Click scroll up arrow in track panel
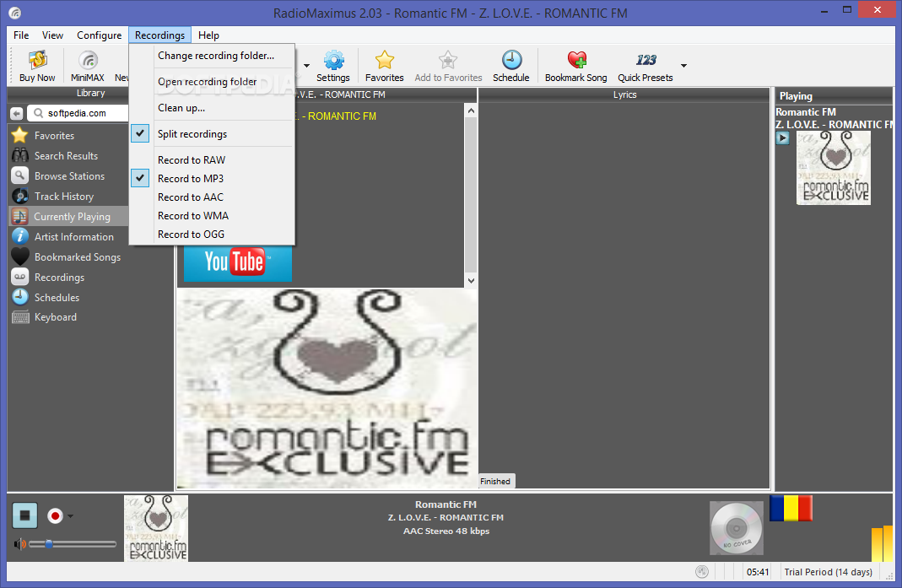Screen dimensions: 902x588 click(x=471, y=111)
